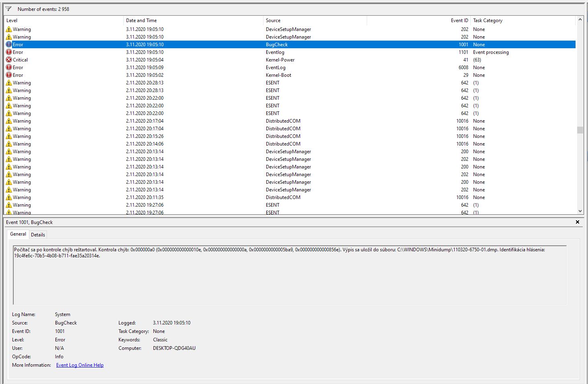Image resolution: width=588 pixels, height=384 pixels.
Task: Click inside the event description text box
Action: (x=289, y=277)
